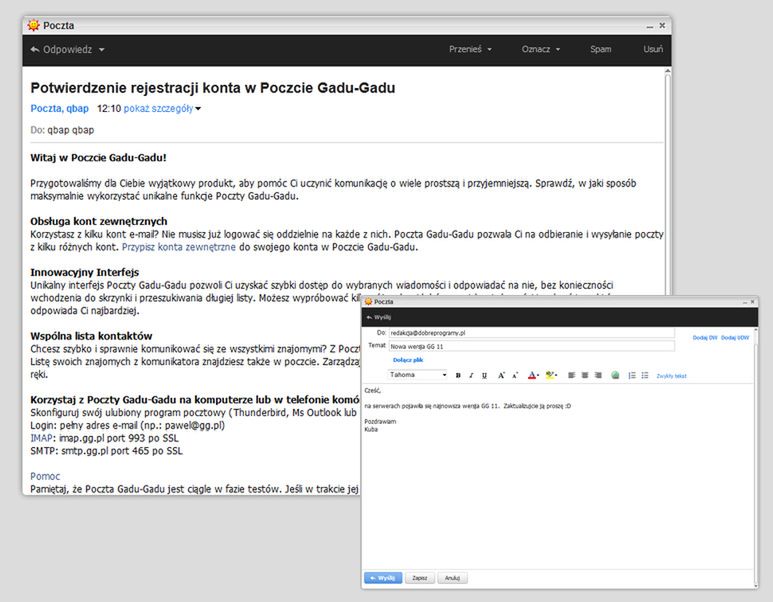Click the Temat subject field
This screenshot has width=773, height=602.
pos(531,347)
